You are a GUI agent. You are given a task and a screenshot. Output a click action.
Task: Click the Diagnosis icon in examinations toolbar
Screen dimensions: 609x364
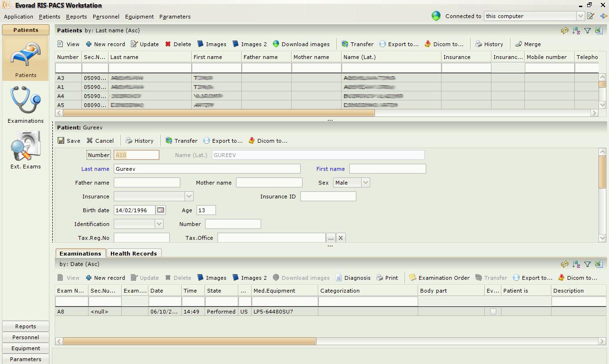pyautogui.click(x=339, y=278)
